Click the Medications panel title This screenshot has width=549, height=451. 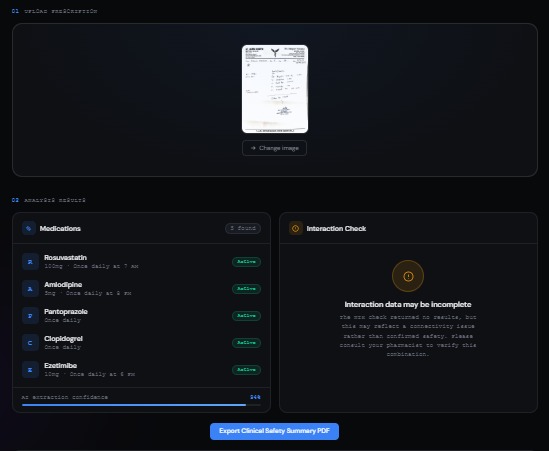[x=60, y=229]
